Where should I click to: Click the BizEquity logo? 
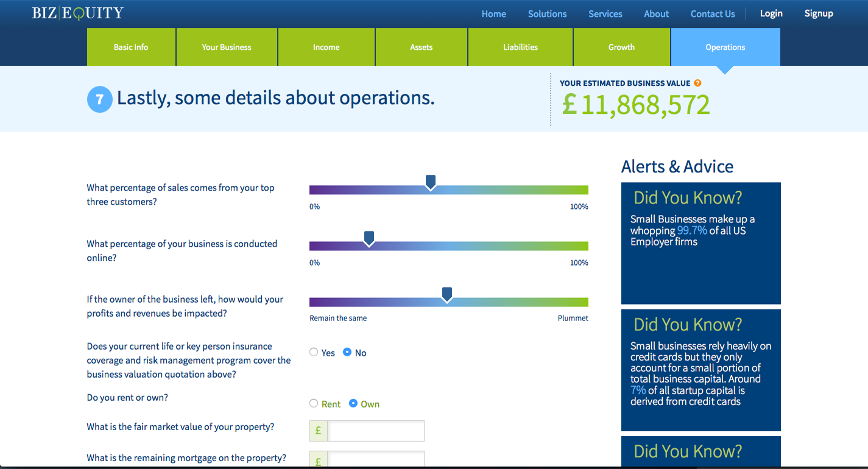pyautogui.click(x=78, y=13)
